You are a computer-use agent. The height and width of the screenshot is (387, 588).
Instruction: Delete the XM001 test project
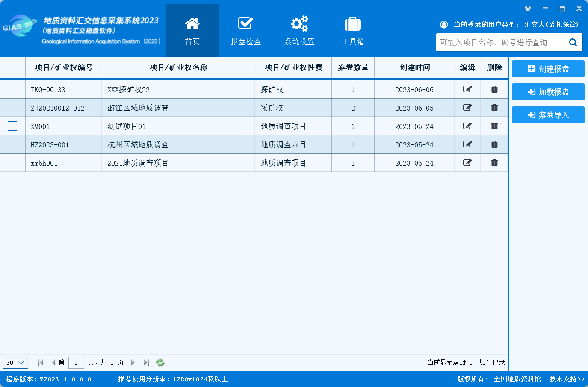pyautogui.click(x=494, y=126)
